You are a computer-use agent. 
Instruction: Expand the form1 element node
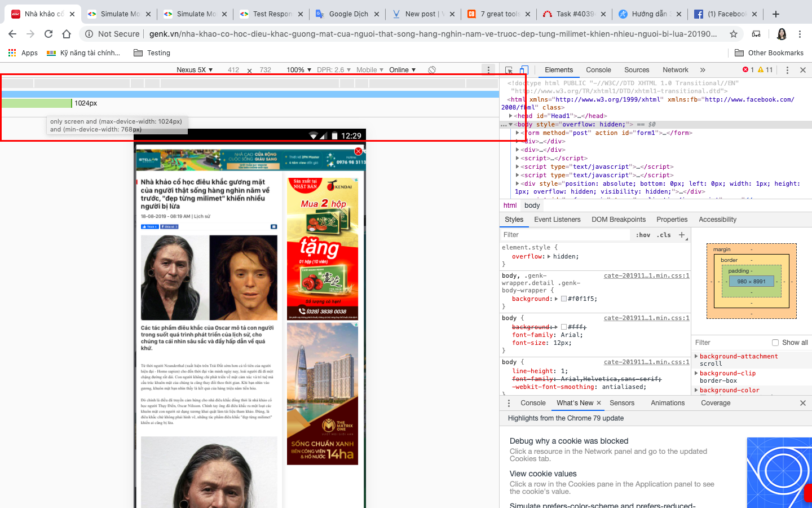[x=517, y=133]
